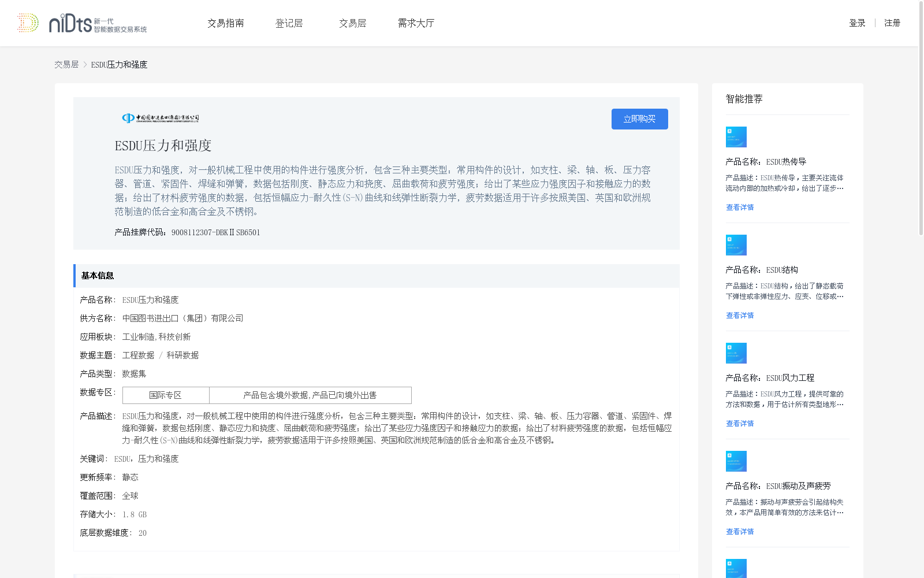Click product name ESDU结构
The width and height of the screenshot is (924, 578).
(x=782, y=270)
